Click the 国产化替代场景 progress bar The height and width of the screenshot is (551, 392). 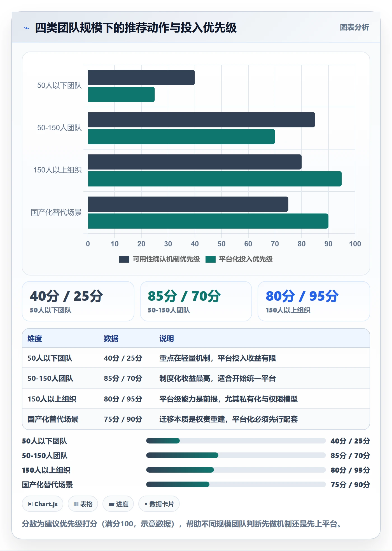pos(236,484)
